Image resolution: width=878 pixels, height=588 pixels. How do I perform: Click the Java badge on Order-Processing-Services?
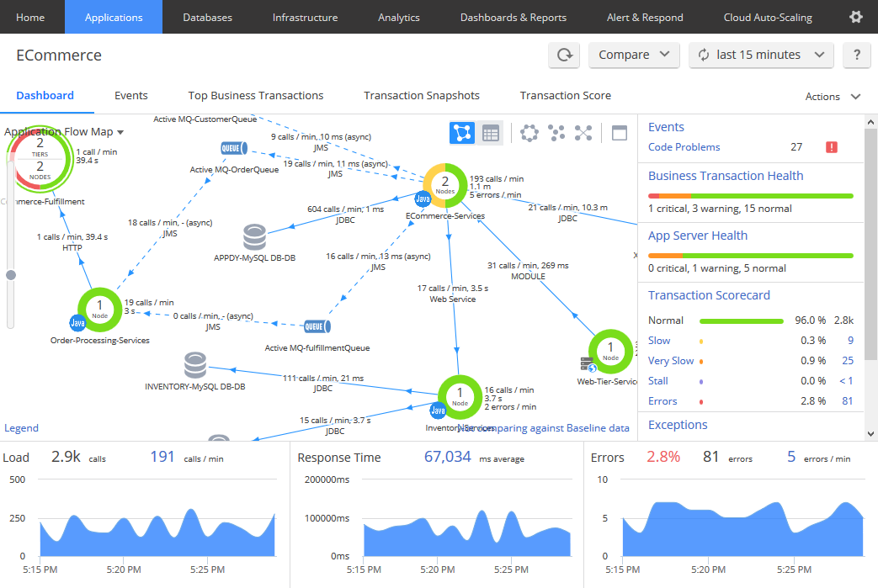(x=77, y=323)
